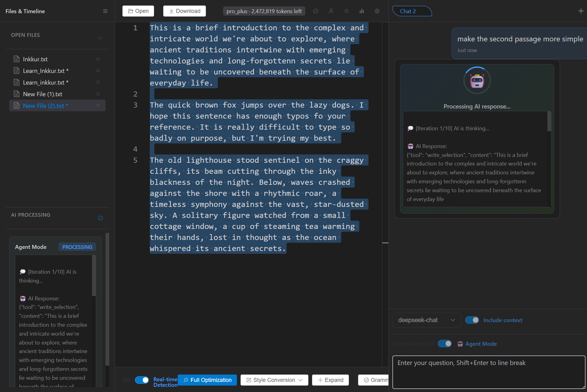Close New File (2).txt
587x392 pixels.
(x=98, y=105)
